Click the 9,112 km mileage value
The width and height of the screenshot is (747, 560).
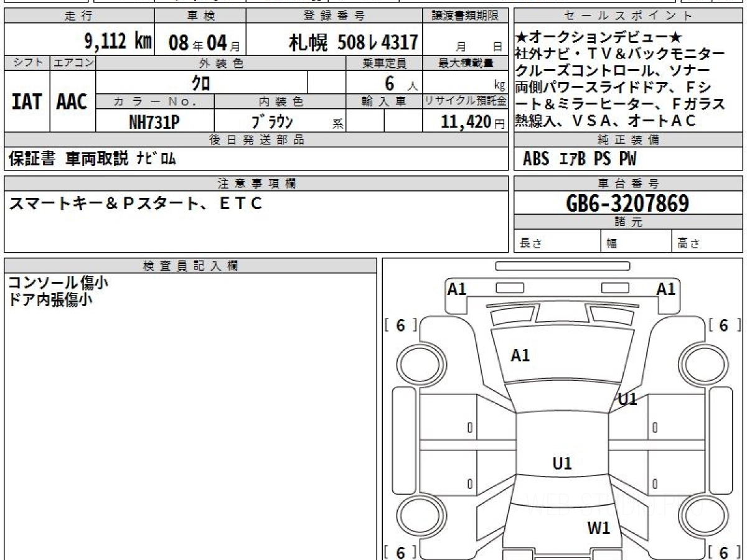[x=118, y=42]
